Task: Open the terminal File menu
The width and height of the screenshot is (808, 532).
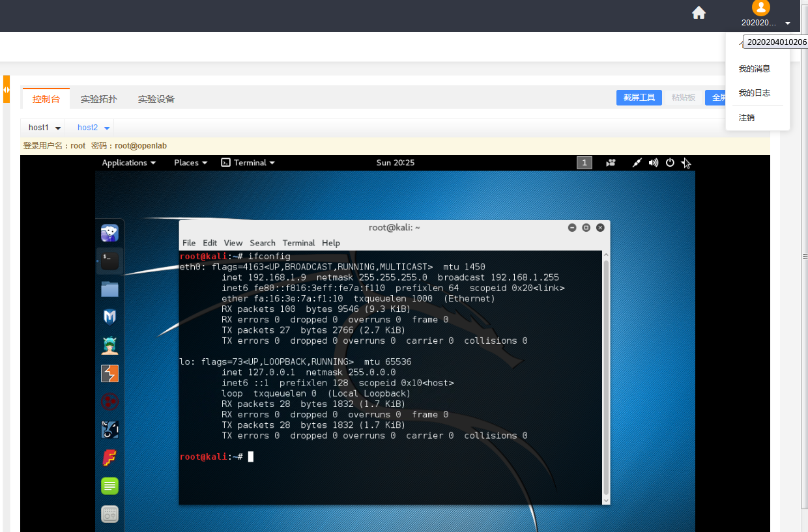Action: 189,243
